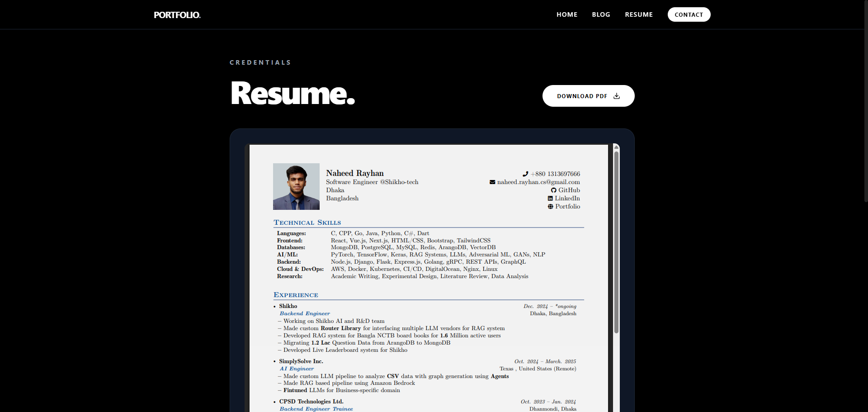Switch to the BLOG page
The height and width of the screenshot is (412, 868).
(601, 14)
